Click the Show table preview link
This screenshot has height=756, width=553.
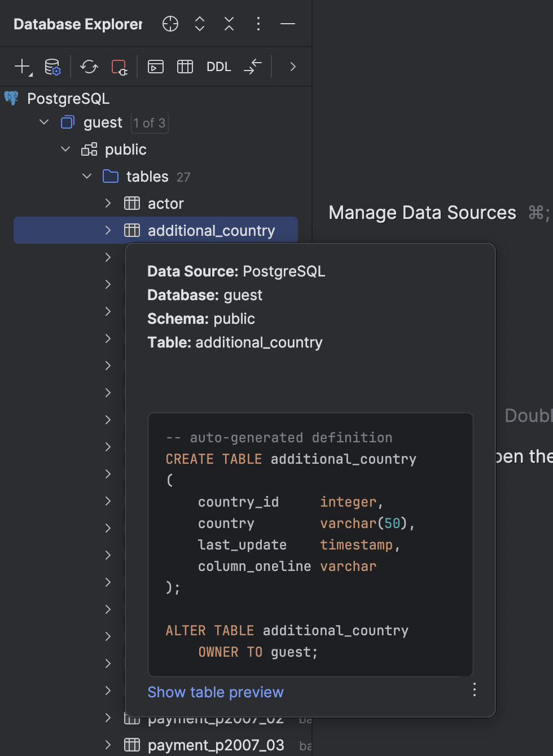click(215, 692)
